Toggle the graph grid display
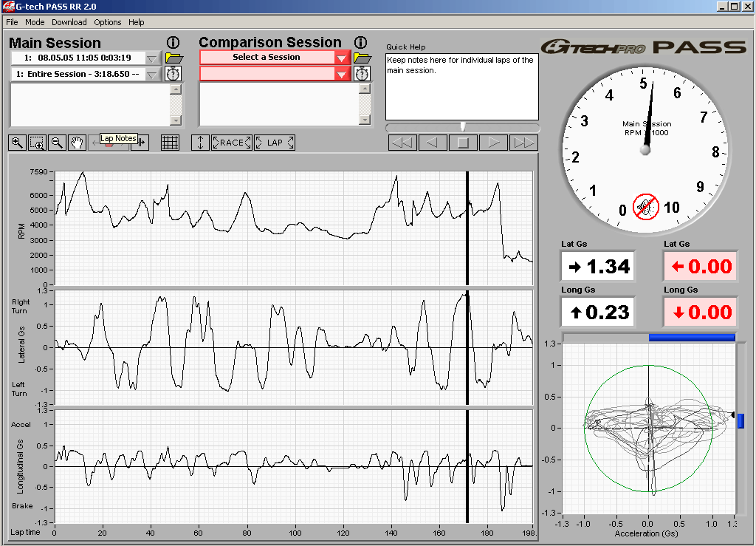Viewport: 756px width, 546px height. pyautogui.click(x=170, y=142)
